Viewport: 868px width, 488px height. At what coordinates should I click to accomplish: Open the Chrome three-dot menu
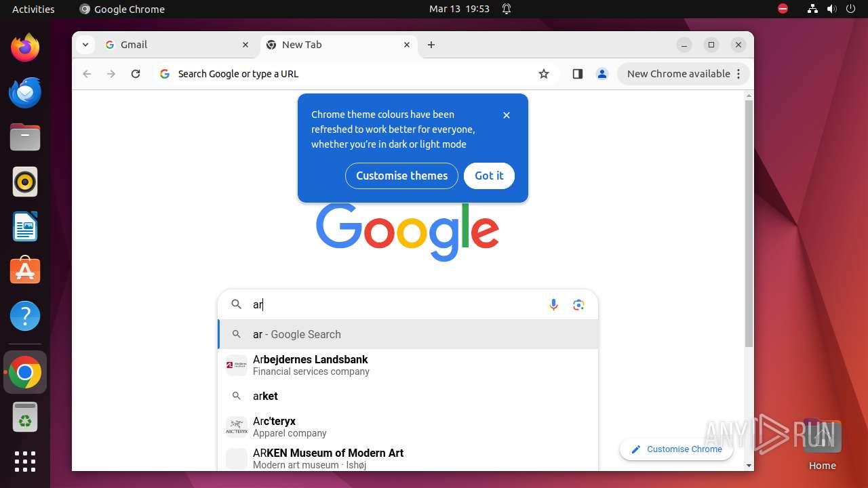(x=739, y=74)
